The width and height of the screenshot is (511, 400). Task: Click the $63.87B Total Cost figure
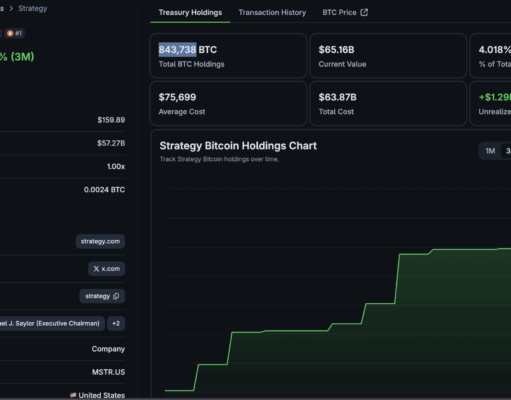click(337, 97)
